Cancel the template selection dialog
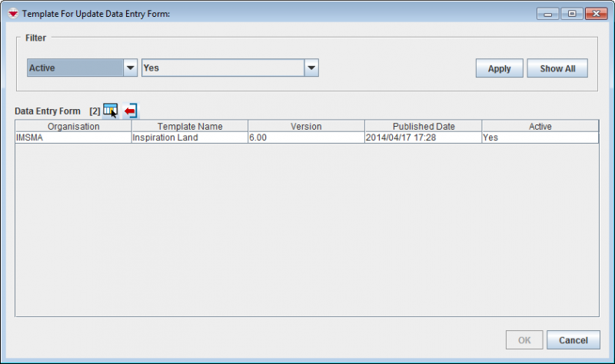The height and width of the screenshot is (364, 615). pyautogui.click(x=573, y=340)
